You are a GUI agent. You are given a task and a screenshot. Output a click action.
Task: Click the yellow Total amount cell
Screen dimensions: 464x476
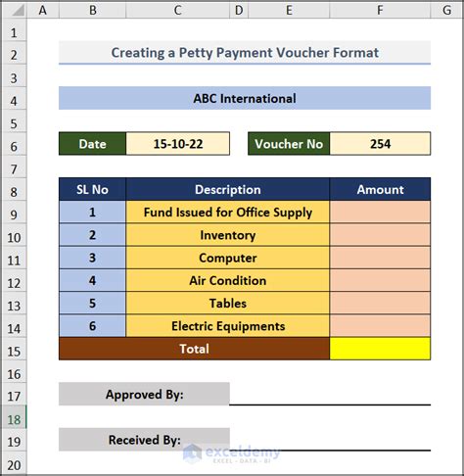coord(380,349)
